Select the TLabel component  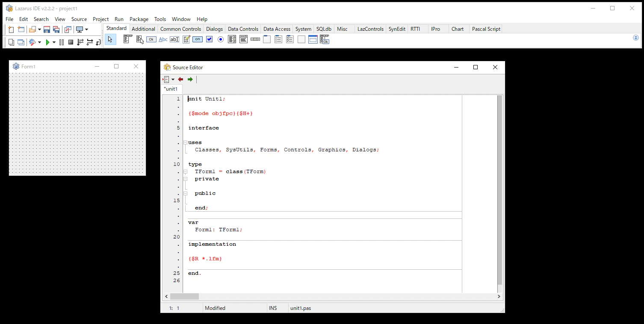tap(163, 39)
